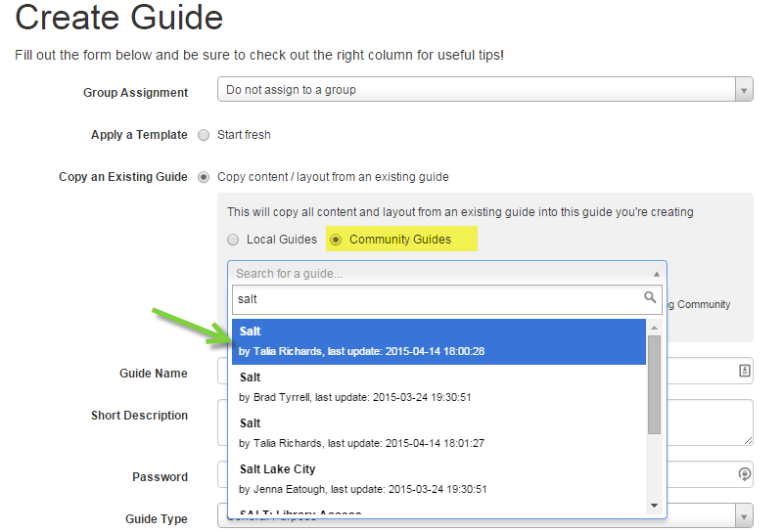Click the Create Guide heading
Image resolution: width=784 pixels, height=532 pixels.
(119, 17)
